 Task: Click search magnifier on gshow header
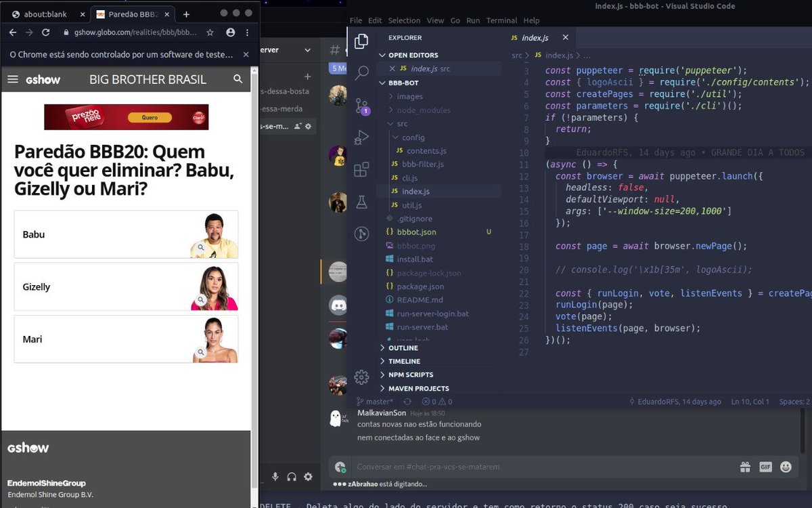click(238, 79)
